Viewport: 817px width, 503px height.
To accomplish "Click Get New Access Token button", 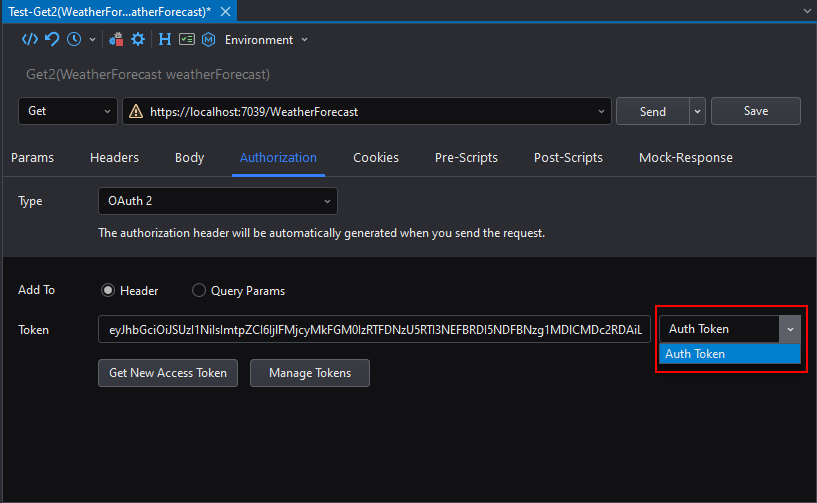I will coord(168,373).
